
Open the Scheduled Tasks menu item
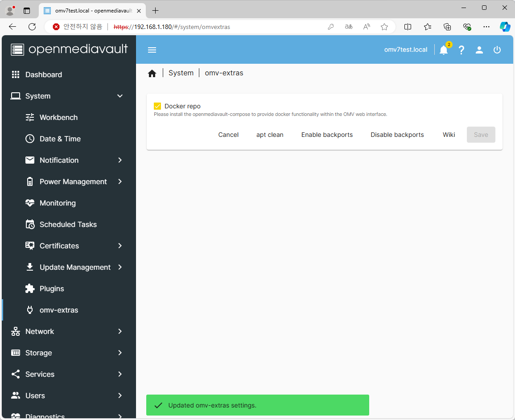click(69, 224)
